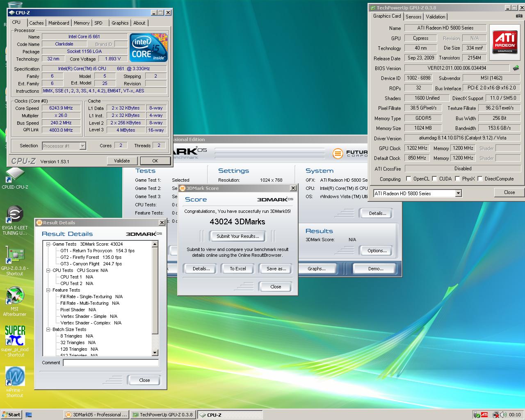
Task: Click the Show Desktop quick launch icon
Action: coord(29,415)
